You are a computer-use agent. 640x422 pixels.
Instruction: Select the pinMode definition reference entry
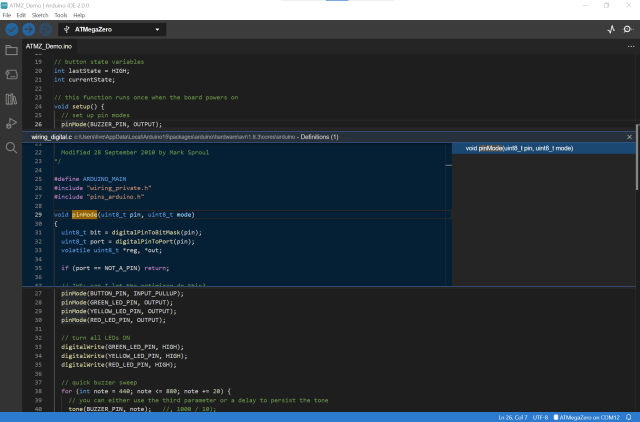(520, 148)
